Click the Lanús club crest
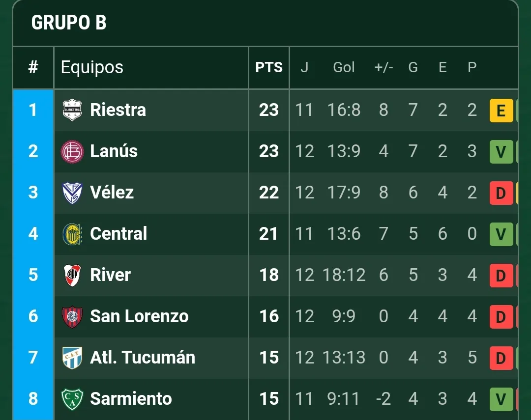This screenshot has height=420, width=531. [72, 151]
